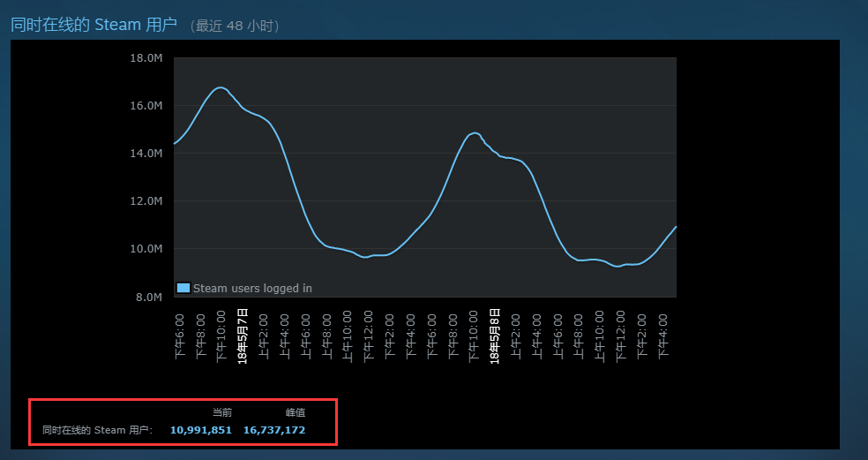868x460 pixels.
Task: Click the '18年5月8日' date label on the x-axis
Action: (x=495, y=336)
